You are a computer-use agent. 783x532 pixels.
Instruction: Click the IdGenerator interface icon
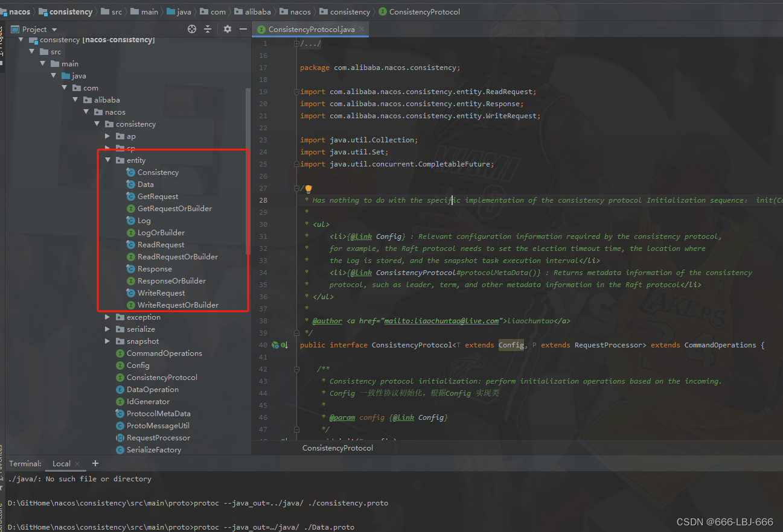(120, 402)
